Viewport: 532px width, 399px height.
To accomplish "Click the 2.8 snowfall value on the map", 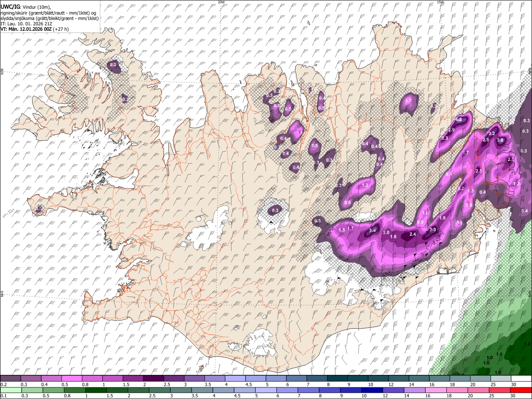I will tap(486, 140).
